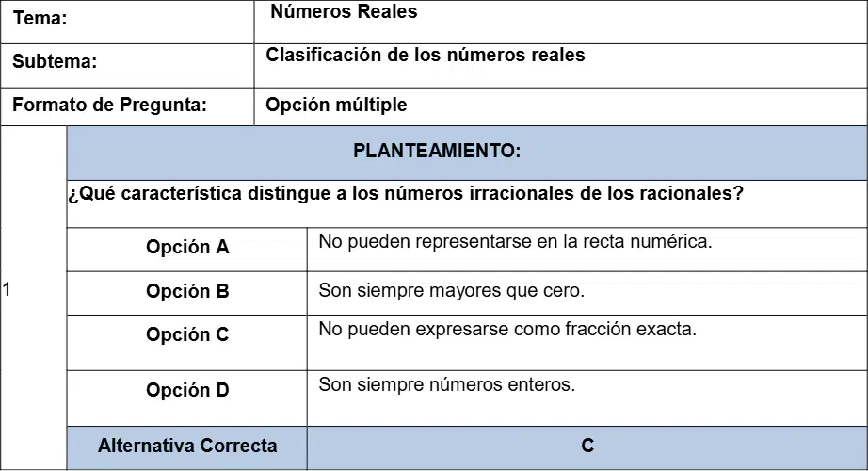Click the word 'irracionales' in the question

click(x=520, y=193)
